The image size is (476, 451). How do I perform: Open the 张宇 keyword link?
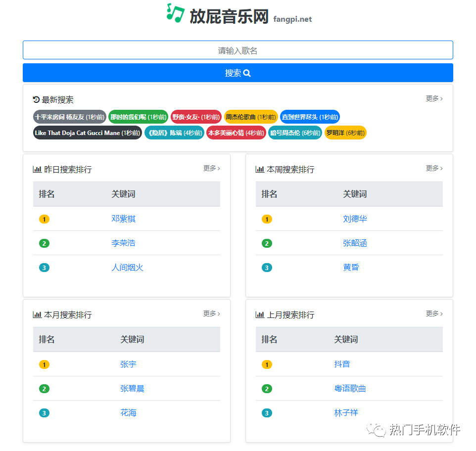[128, 364]
